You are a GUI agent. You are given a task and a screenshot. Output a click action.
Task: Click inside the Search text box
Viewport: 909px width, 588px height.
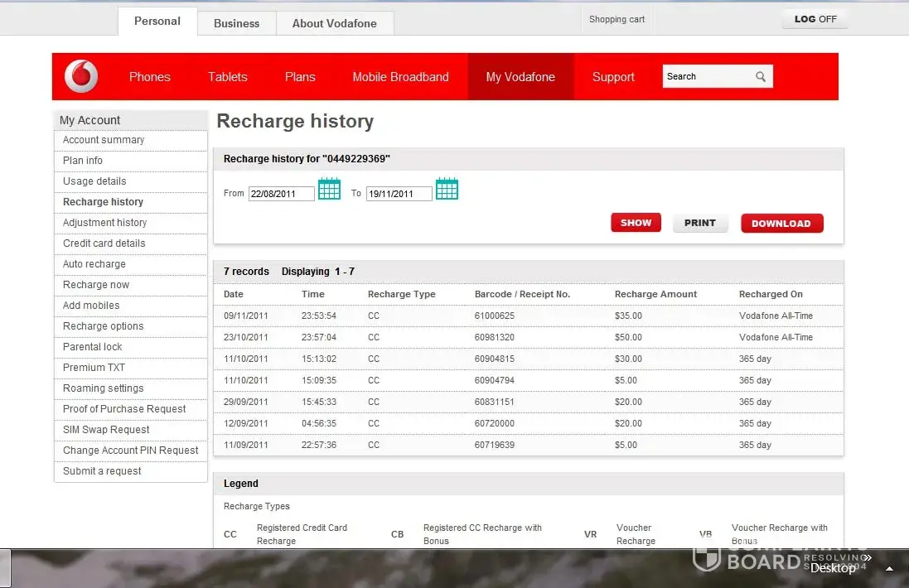coord(706,77)
